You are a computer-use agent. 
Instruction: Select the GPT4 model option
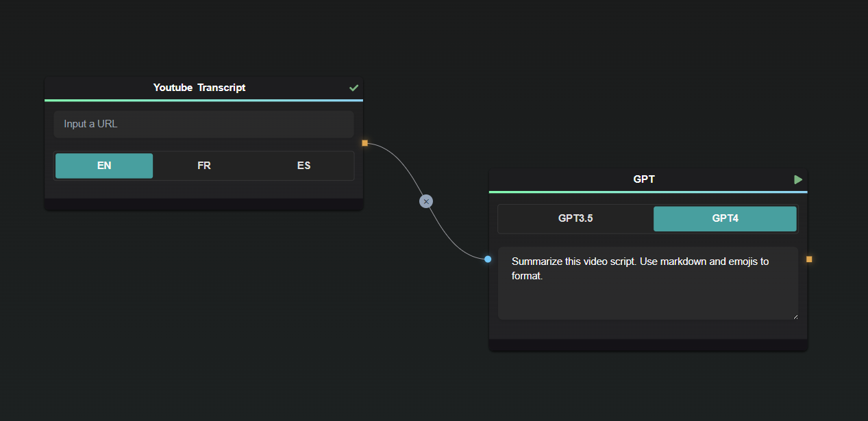click(x=725, y=219)
